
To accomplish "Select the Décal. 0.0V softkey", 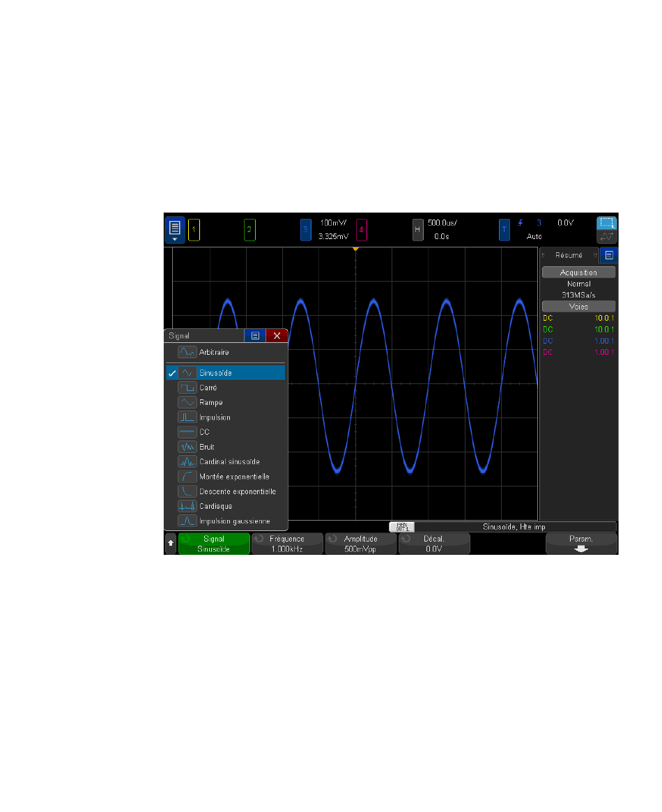I will coord(434,544).
